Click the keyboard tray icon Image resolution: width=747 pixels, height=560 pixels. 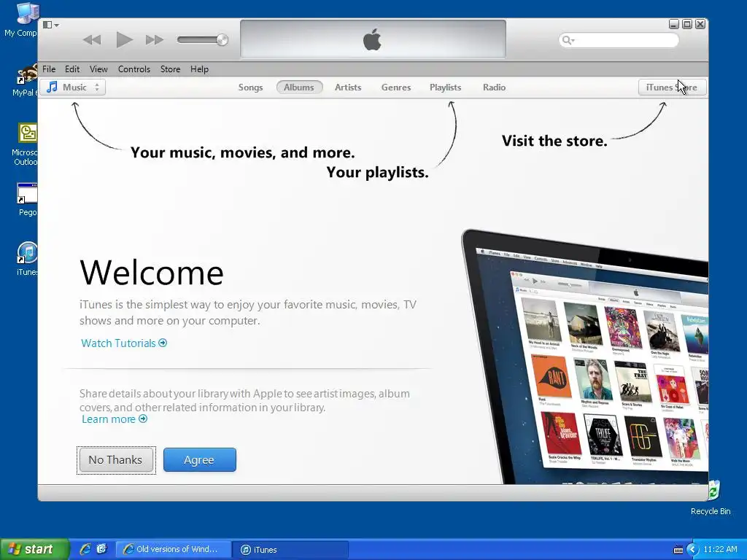(x=678, y=550)
